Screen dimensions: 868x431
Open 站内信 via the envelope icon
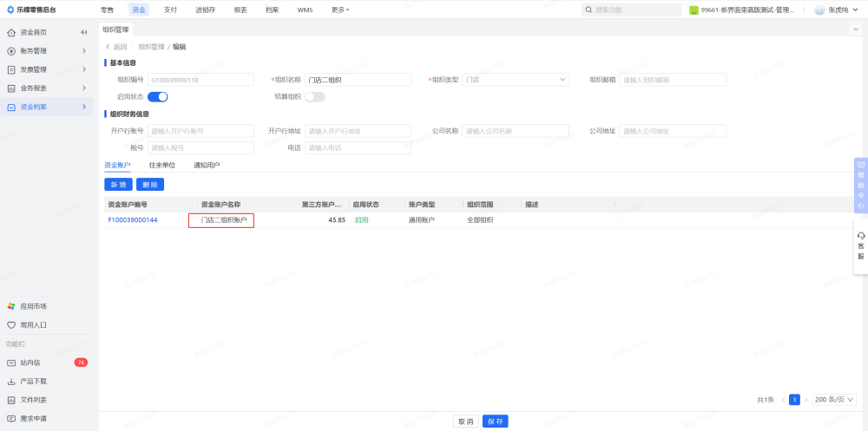(11, 362)
